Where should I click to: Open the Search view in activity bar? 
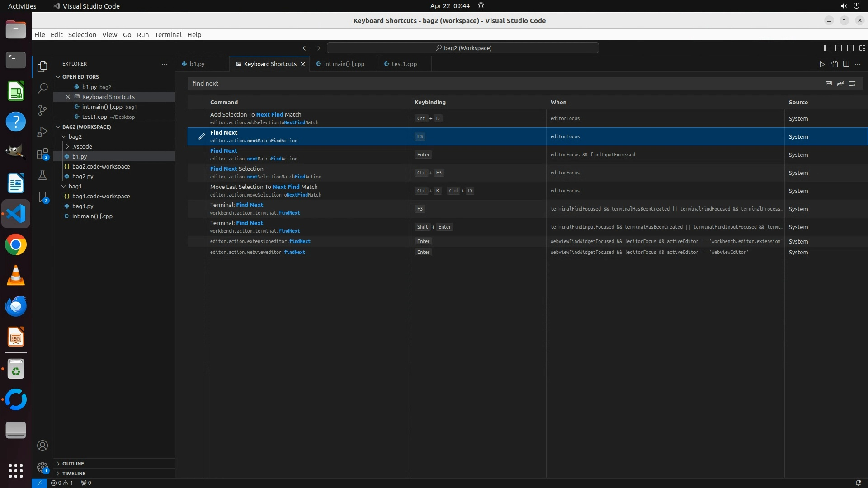(42, 88)
